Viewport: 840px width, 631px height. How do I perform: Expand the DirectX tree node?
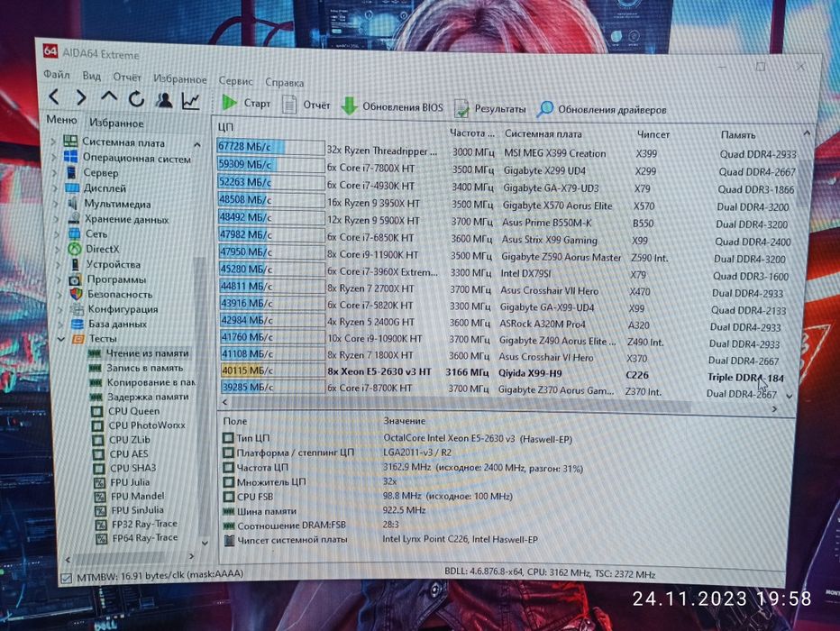(x=58, y=249)
